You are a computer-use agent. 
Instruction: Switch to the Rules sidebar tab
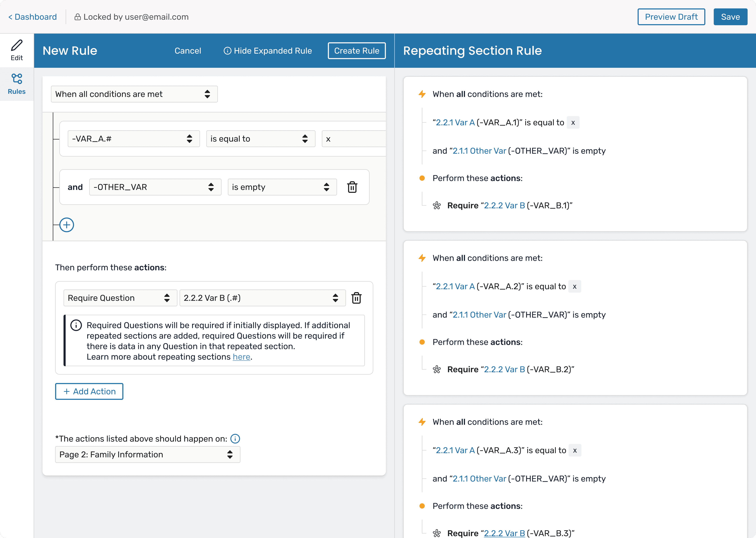[x=17, y=84]
